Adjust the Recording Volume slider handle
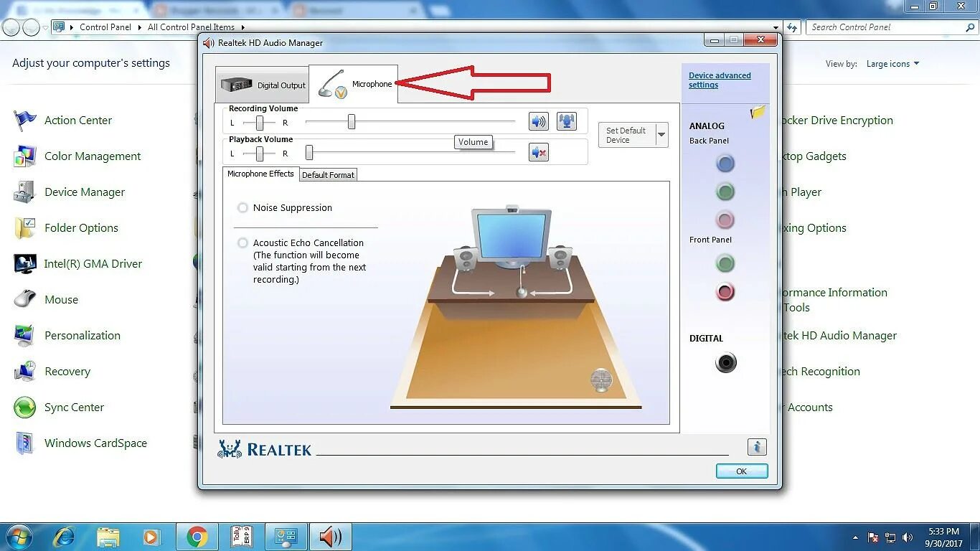This screenshot has height=551, width=980. point(352,122)
